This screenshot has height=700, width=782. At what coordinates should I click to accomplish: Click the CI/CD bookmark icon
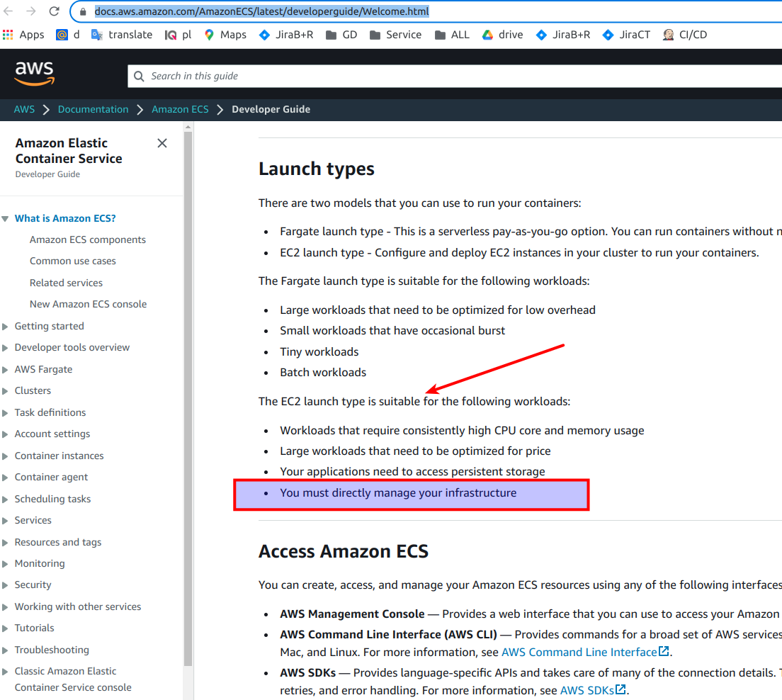tap(667, 34)
